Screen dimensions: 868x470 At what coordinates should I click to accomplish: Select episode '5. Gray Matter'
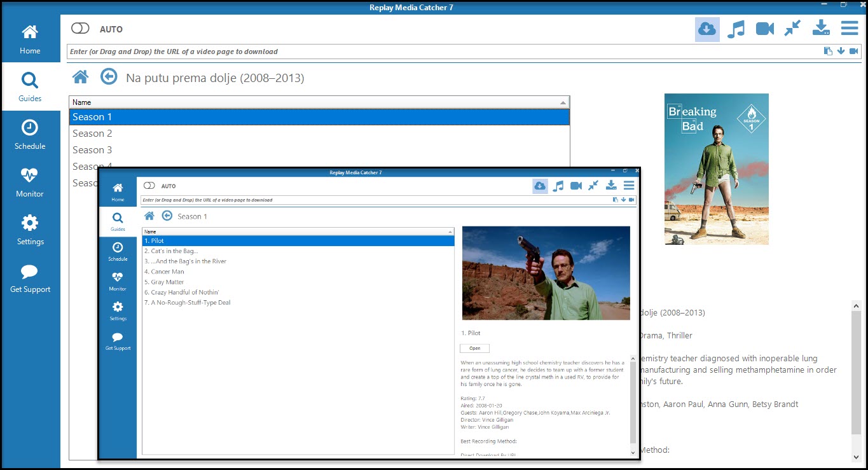tap(298, 282)
